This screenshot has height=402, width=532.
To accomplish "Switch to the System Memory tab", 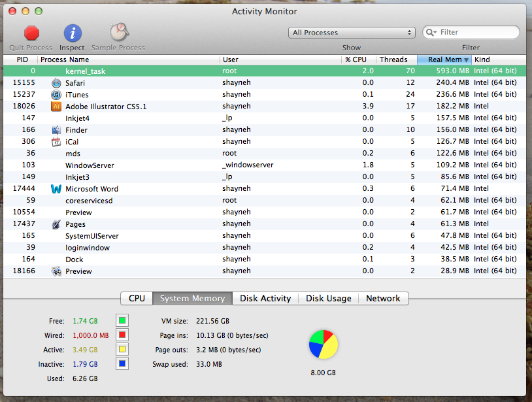I will pos(192,298).
